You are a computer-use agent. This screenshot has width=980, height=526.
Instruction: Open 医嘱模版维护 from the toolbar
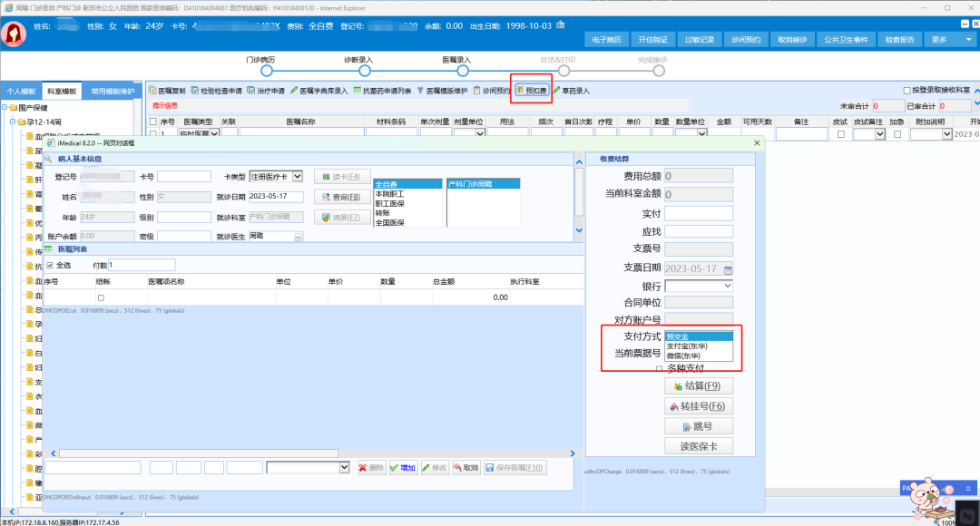click(442, 91)
